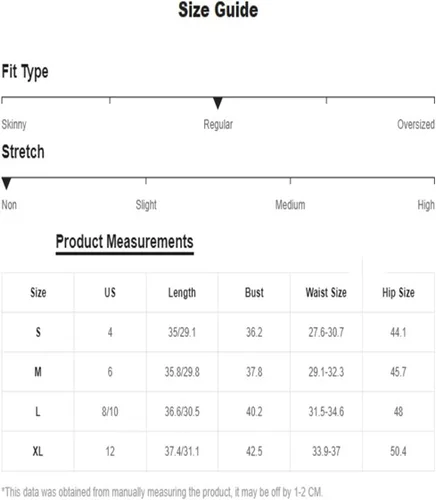
Task: Click the Size column header
Action: pyautogui.click(x=38, y=293)
